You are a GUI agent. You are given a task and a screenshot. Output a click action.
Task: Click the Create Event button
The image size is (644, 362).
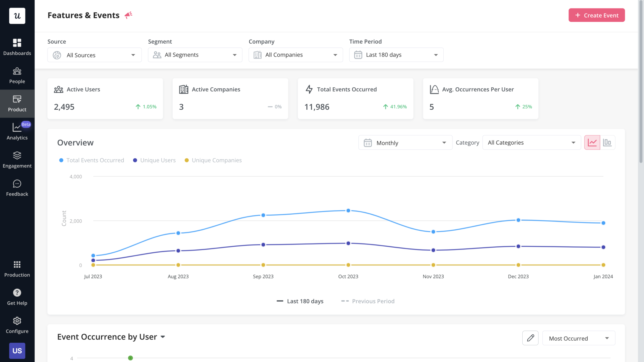point(596,15)
